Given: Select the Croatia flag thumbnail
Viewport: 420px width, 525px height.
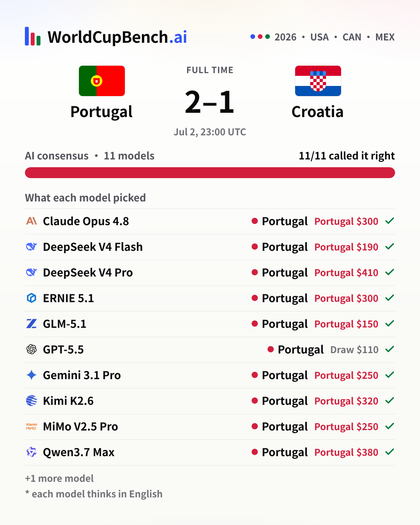Looking at the screenshot, I should 318,81.
